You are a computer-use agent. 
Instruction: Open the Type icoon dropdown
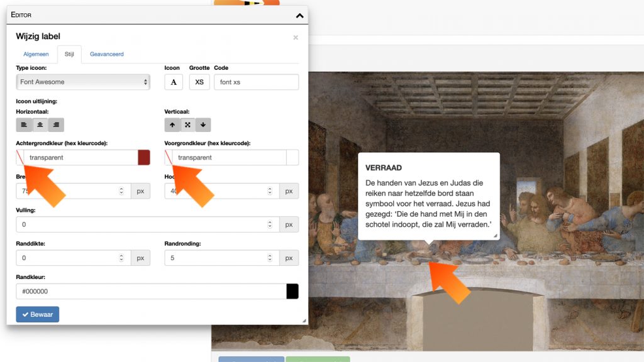(83, 82)
